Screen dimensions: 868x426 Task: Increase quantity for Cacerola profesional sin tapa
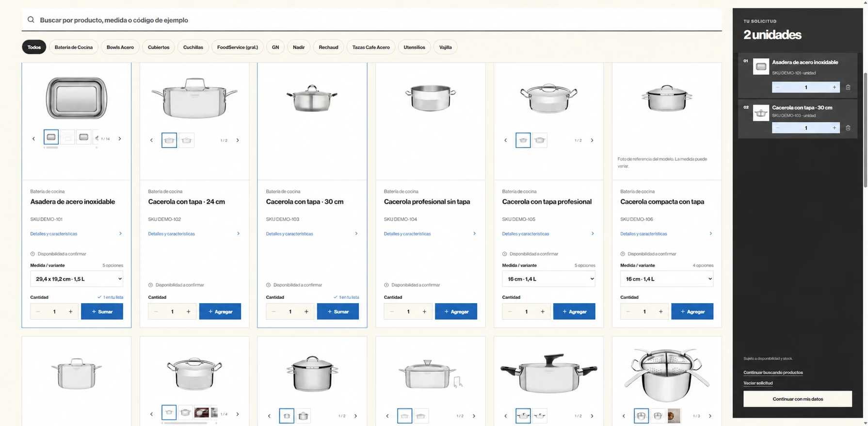[x=424, y=311]
